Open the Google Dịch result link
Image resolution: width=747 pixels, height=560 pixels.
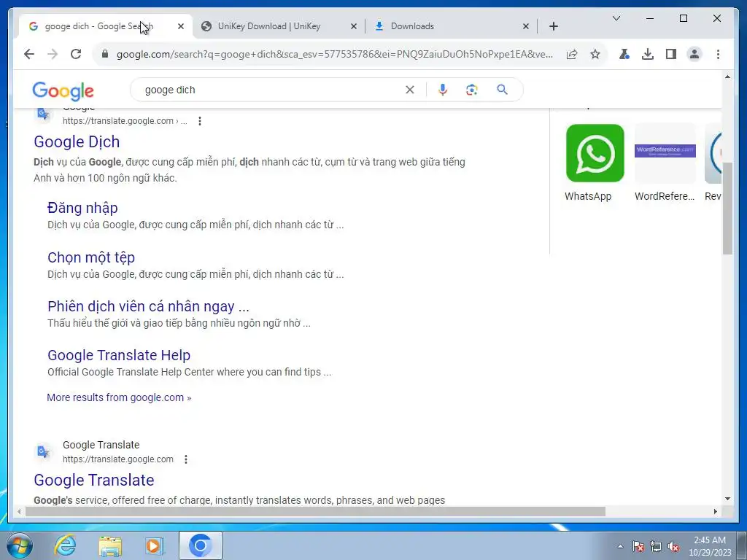77,142
